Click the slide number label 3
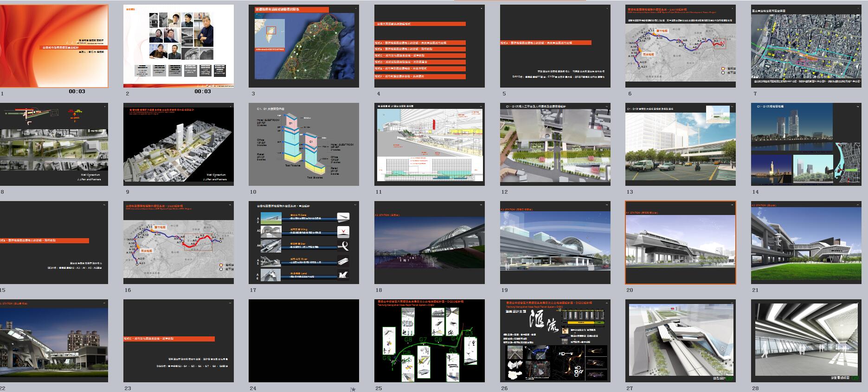Image resolution: width=868 pixels, height=392 pixels. (253, 94)
